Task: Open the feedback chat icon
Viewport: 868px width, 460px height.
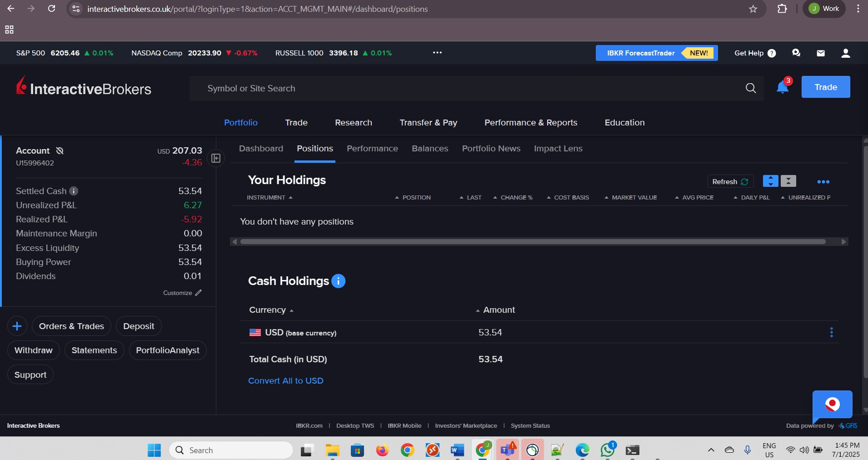Action: point(796,53)
